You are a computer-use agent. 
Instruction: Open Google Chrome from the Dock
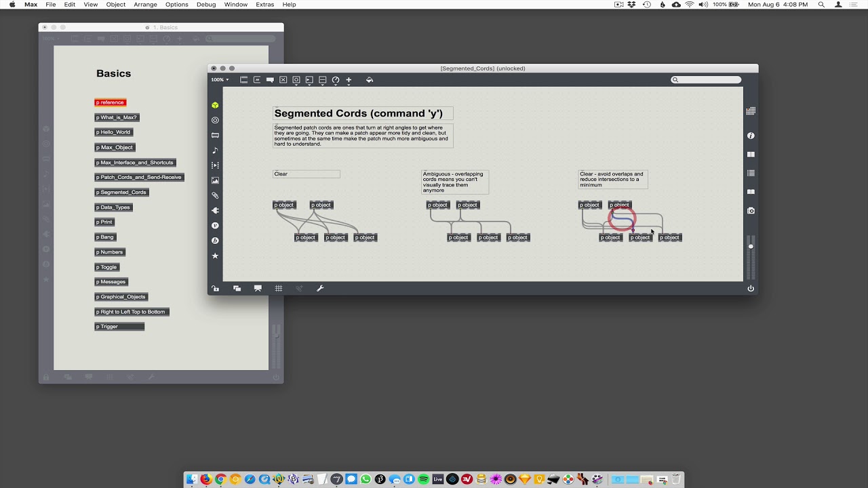pyautogui.click(x=220, y=479)
